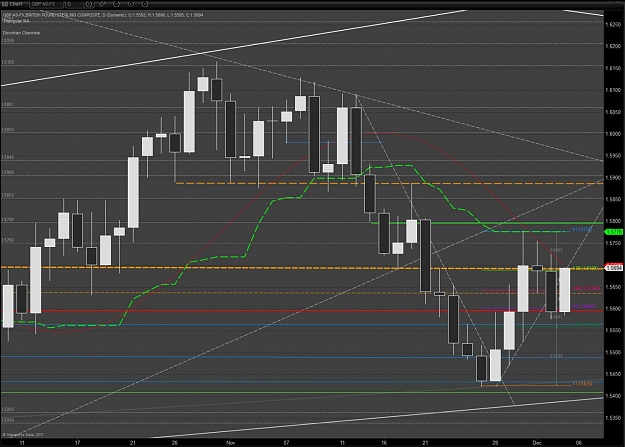Click the Chart window grid icon
Viewport: 625px width, 447px height.
[5, 4]
